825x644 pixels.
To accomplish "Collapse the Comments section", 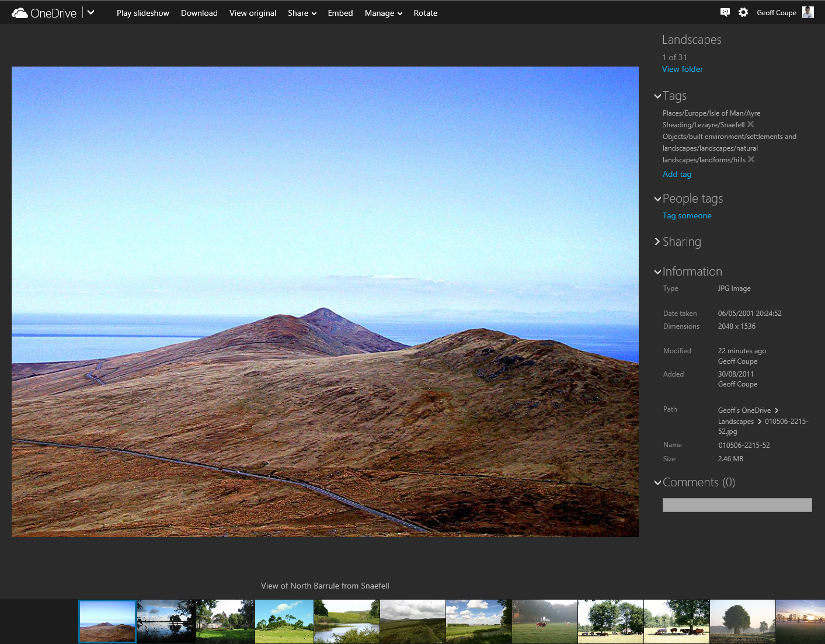I will 658,483.
